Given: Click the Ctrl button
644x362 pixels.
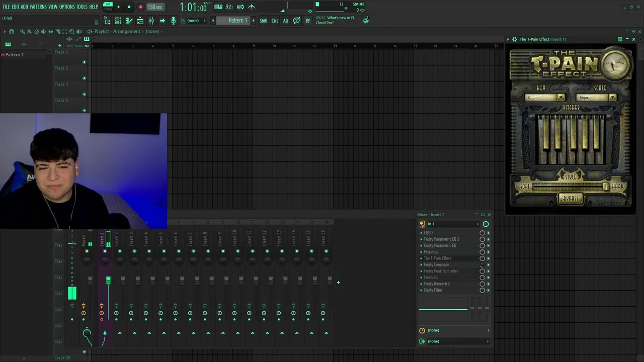Looking at the screenshot, I should point(275,21).
